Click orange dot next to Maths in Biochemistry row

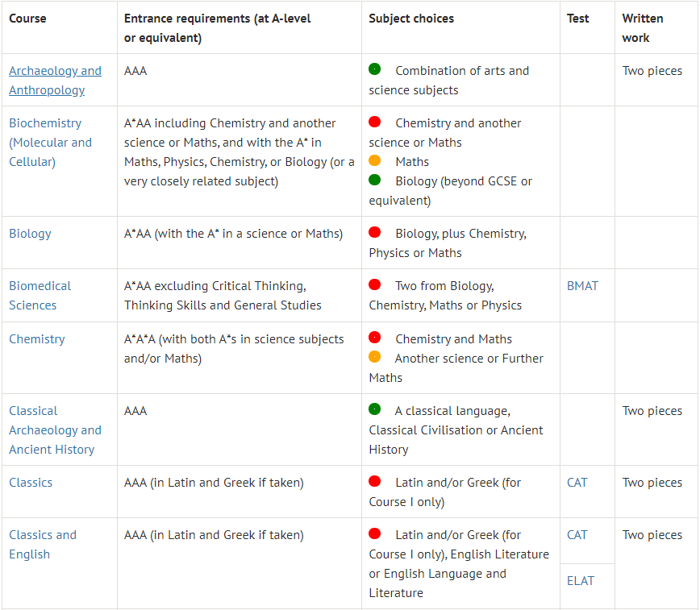[374, 160]
